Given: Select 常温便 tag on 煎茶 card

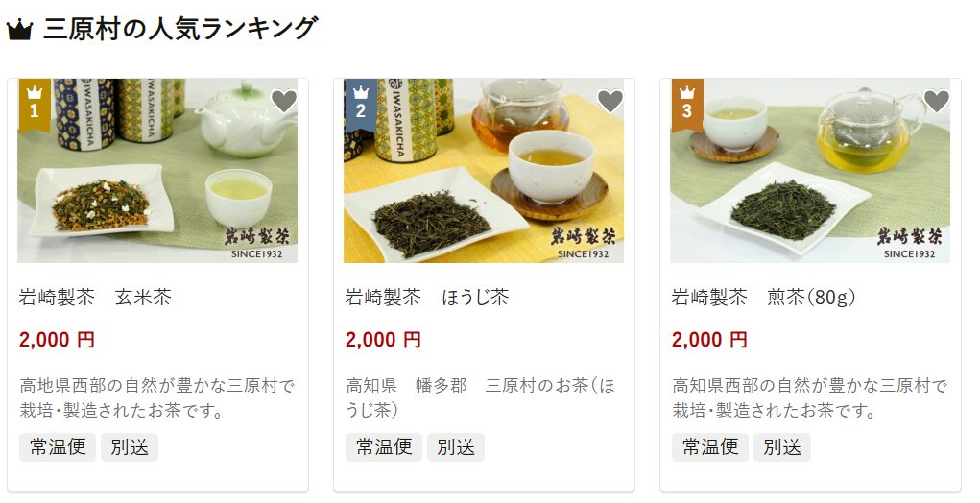Looking at the screenshot, I should pos(710,447).
